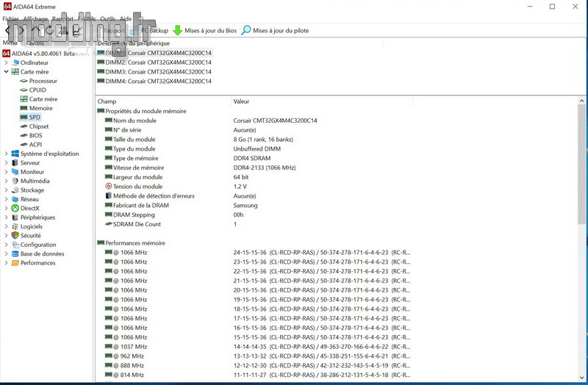588x385 pixels.
Task: Open the Outils menu
Action: tap(107, 19)
